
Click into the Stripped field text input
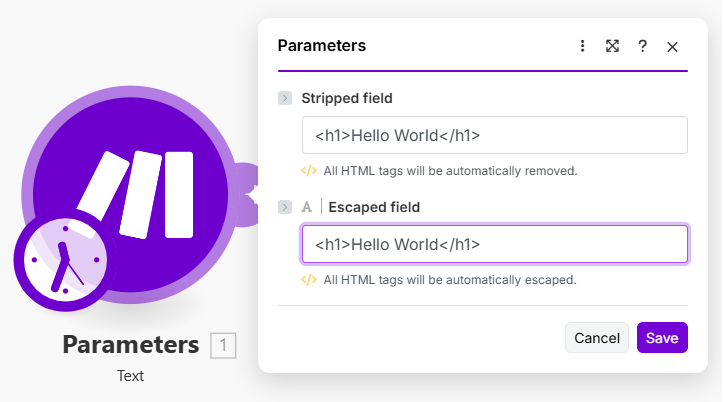coord(494,135)
